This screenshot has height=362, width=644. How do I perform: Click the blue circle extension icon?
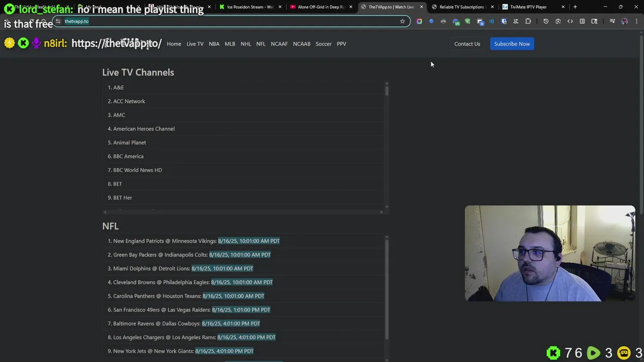pyautogui.click(x=431, y=21)
